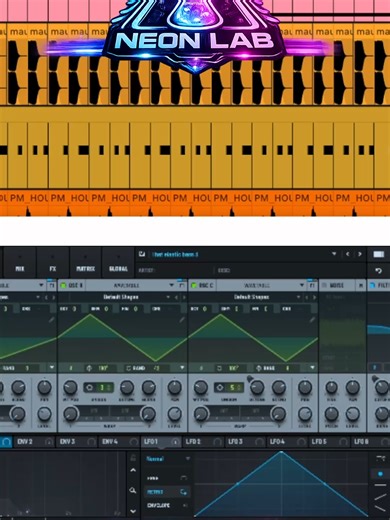The width and height of the screenshot is (390, 520).
Task: Click the up chevron left of LFO 1 panel
Action: [133, 470]
